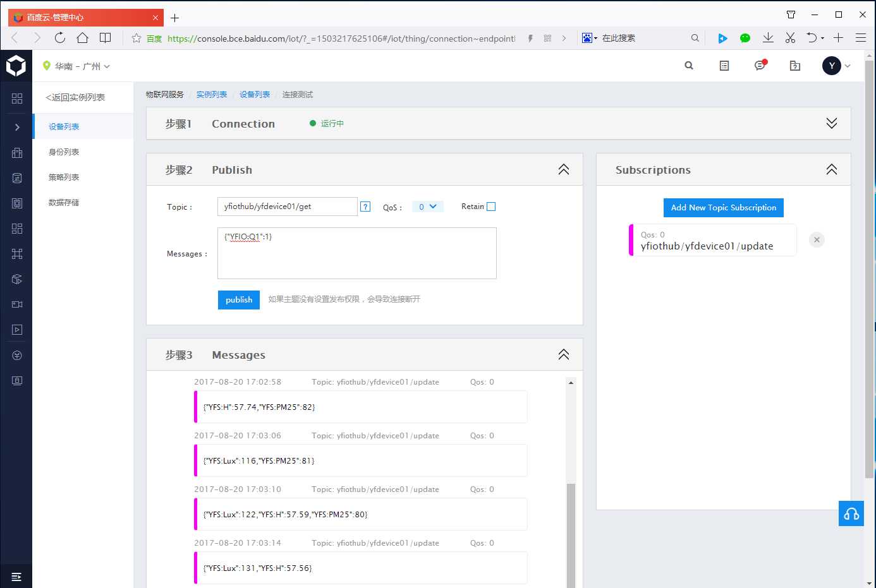This screenshot has height=588, width=876.
Task: Click the browser home icon
Action: [x=82, y=38]
